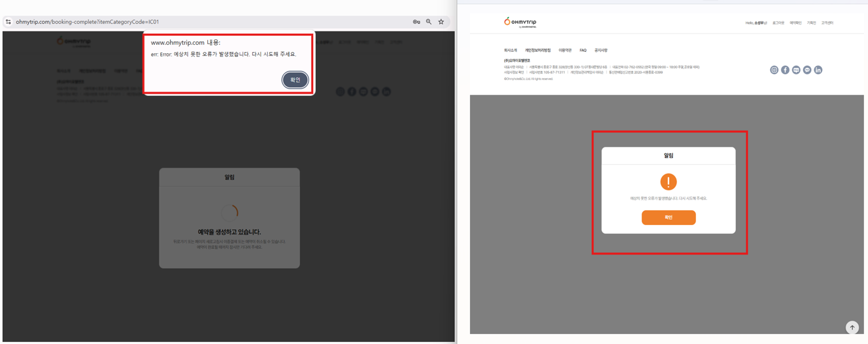Click the zoom magnifier icon in the address bar
Screen dimensions: 868x344
click(x=429, y=22)
